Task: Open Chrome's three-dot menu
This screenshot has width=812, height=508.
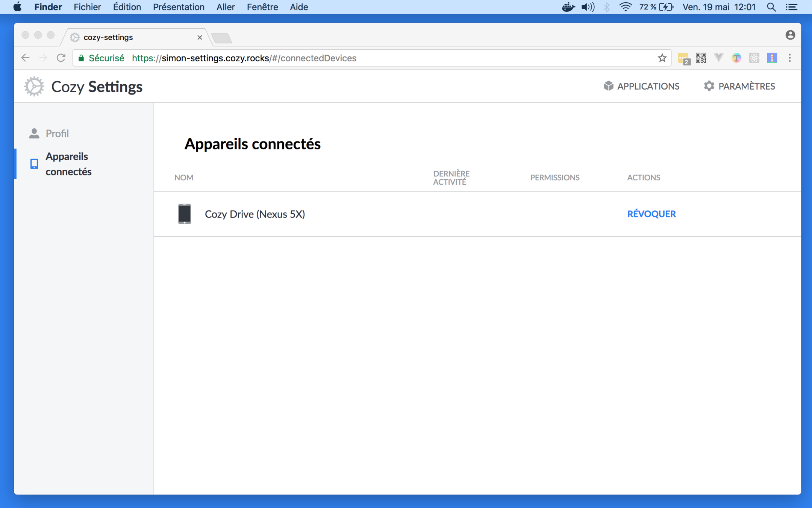Action: coord(789,58)
